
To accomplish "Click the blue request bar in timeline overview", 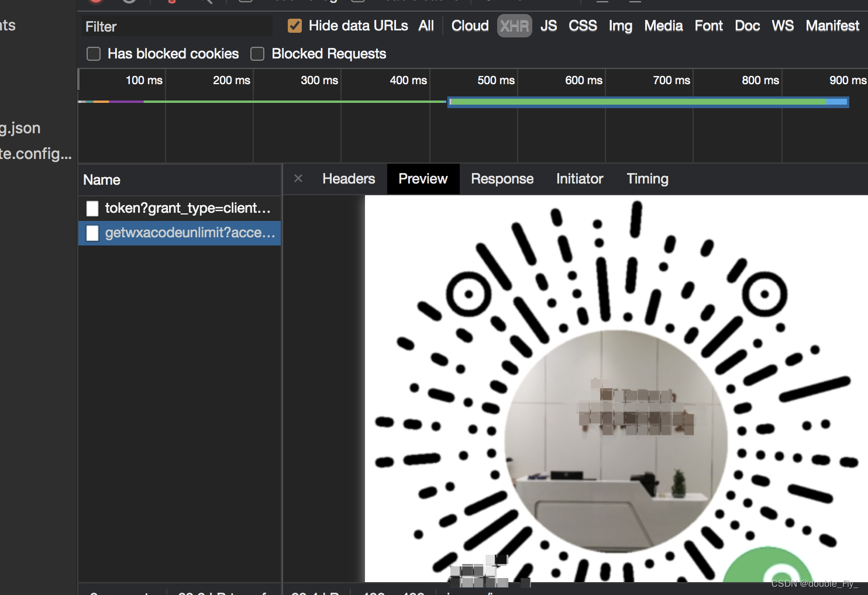I will [x=648, y=102].
